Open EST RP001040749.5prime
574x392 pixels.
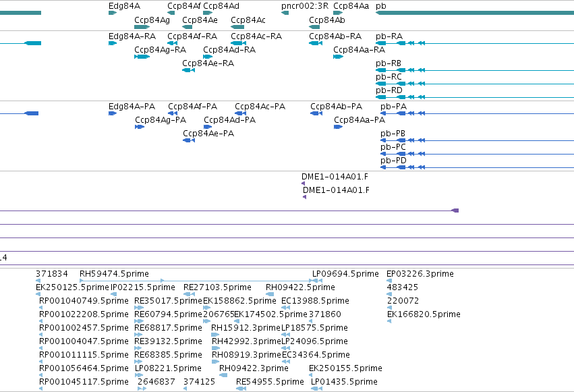pyautogui.click(x=84, y=301)
